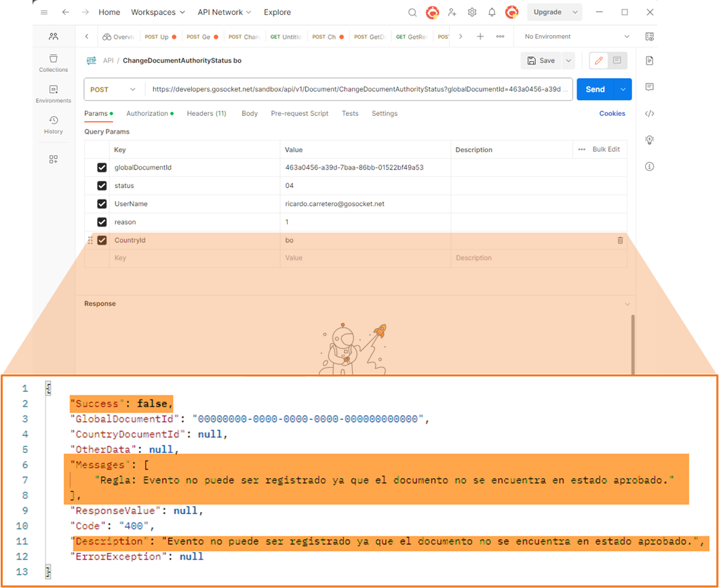719x588 pixels.
Task: Click the request URL field
Action: (359, 90)
